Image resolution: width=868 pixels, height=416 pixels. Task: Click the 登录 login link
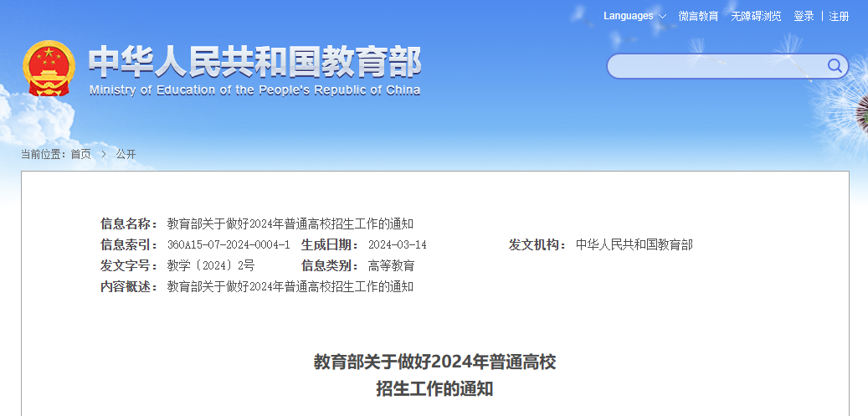(x=804, y=16)
